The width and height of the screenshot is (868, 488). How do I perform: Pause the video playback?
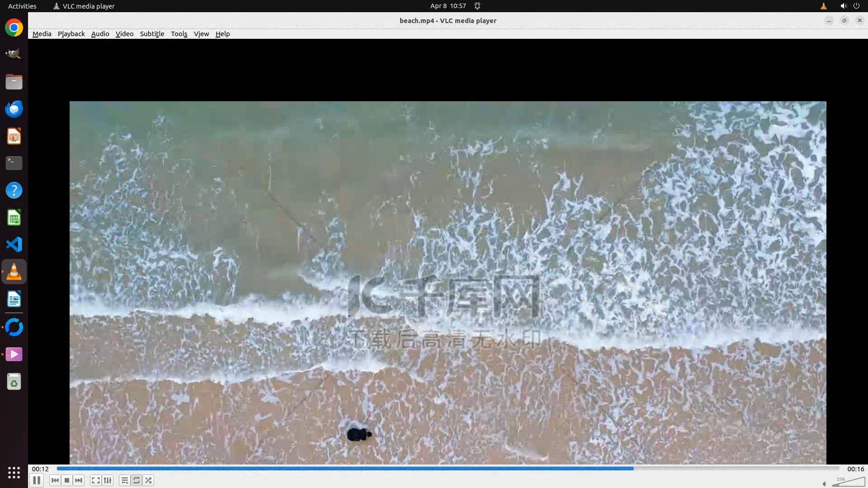click(37, 480)
